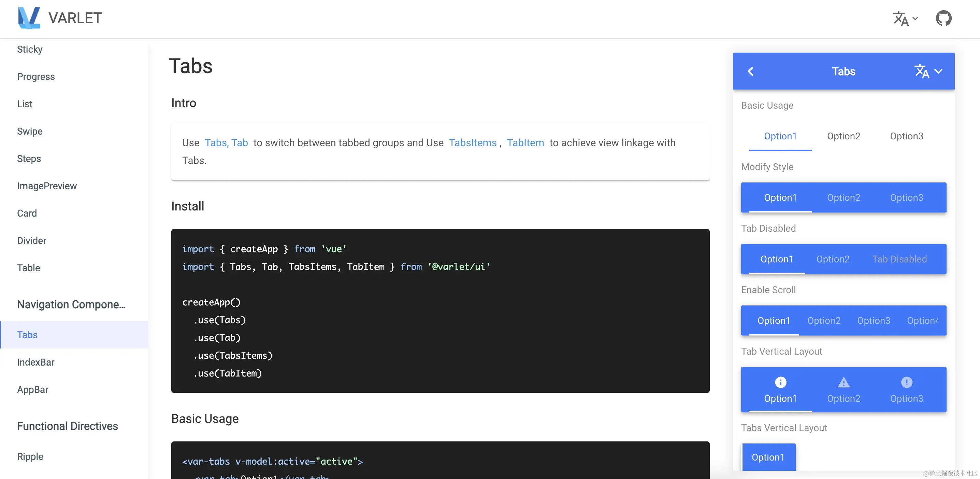Expand the header language dropdown chevron
980x479 pixels.
pyautogui.click(x=915, y=18)
